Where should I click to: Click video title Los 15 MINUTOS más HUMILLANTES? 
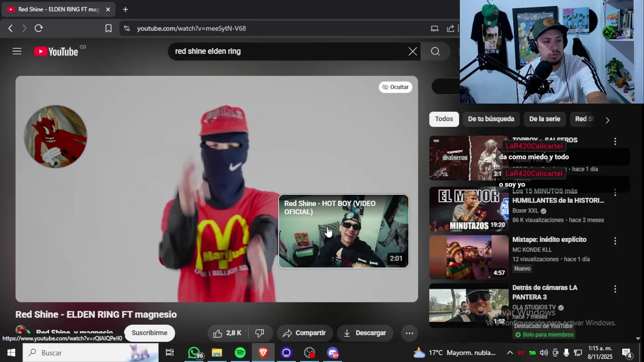pos(558,196)
